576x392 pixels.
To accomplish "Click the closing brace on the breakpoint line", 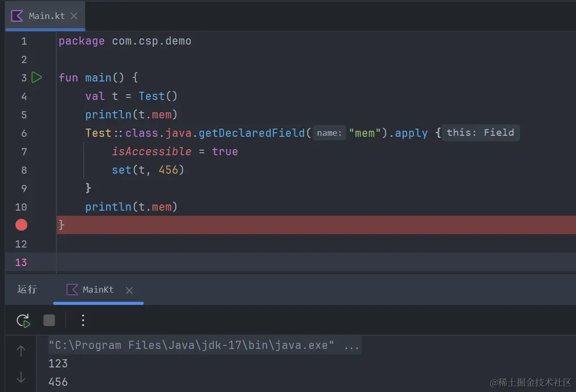I will (x=62, y=224).
